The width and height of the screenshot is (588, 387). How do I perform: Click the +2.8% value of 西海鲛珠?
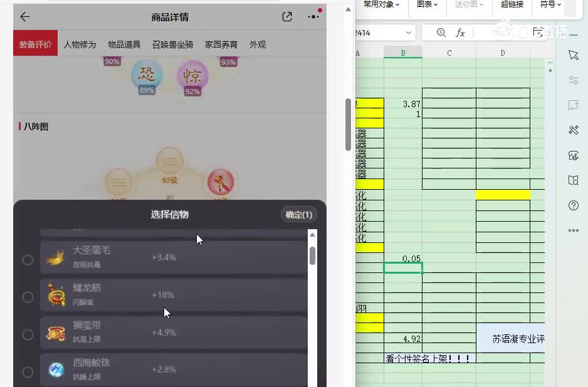point(164,369)
